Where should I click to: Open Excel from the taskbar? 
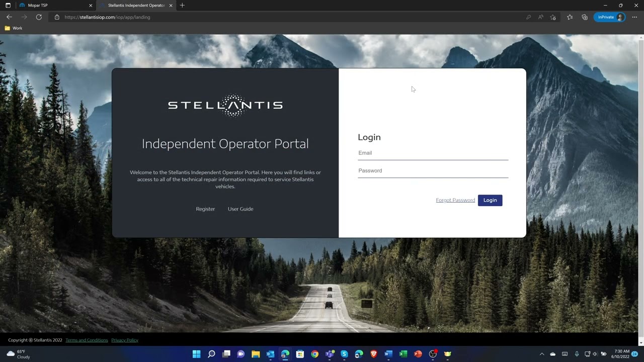click(403, 354)
